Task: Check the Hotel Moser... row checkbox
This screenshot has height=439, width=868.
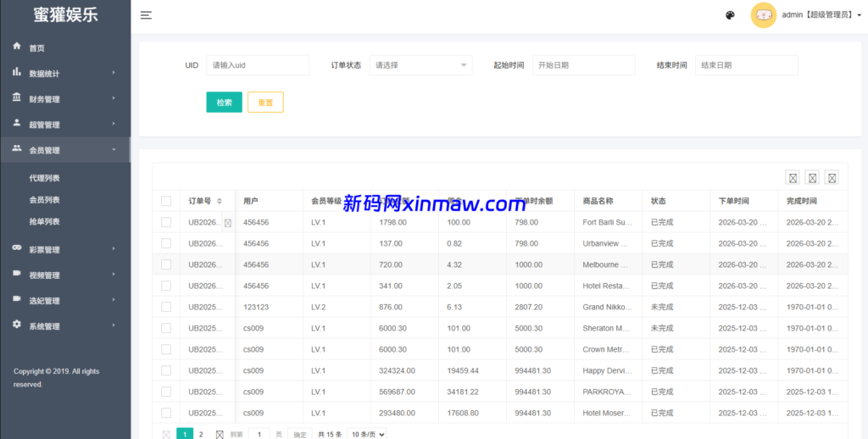Action: click(x=166, y=413)
